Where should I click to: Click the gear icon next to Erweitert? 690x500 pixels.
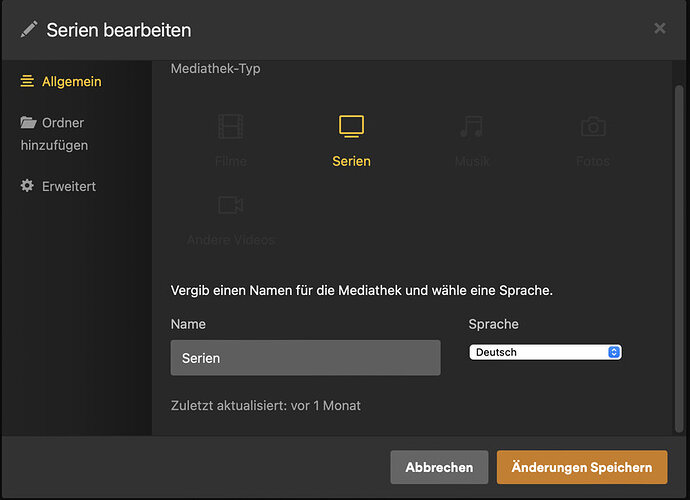coord(28,186)
